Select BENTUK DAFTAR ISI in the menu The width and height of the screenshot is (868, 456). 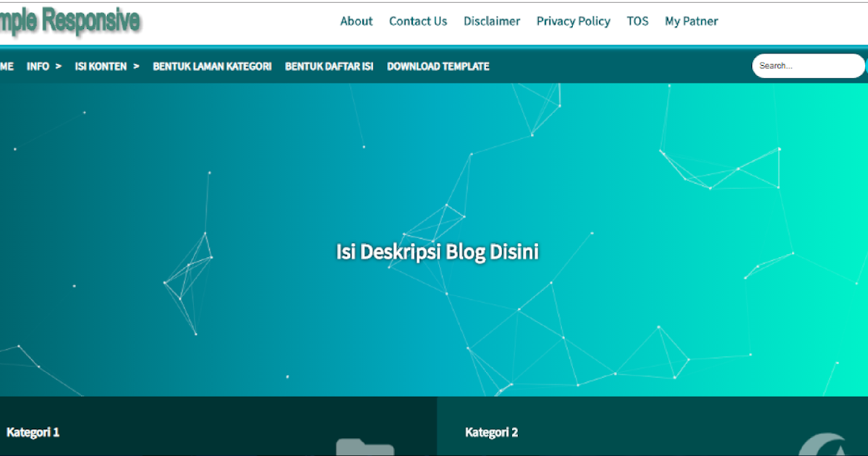(329, 66)
